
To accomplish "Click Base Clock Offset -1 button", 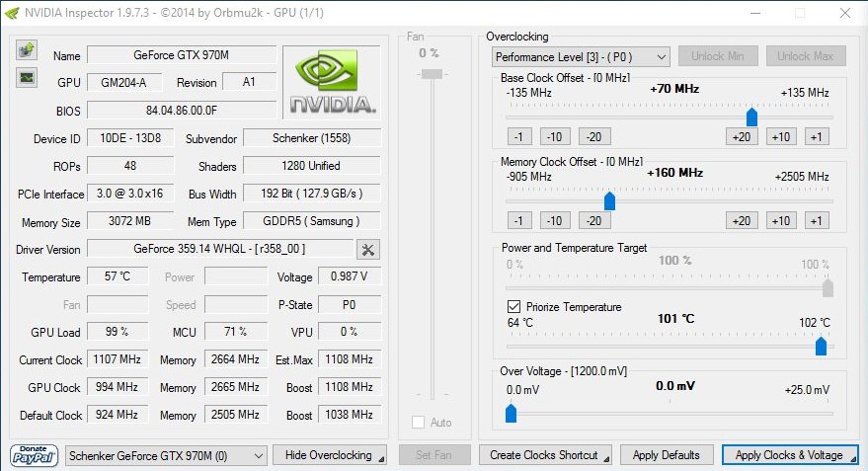I will click(519, 136).
